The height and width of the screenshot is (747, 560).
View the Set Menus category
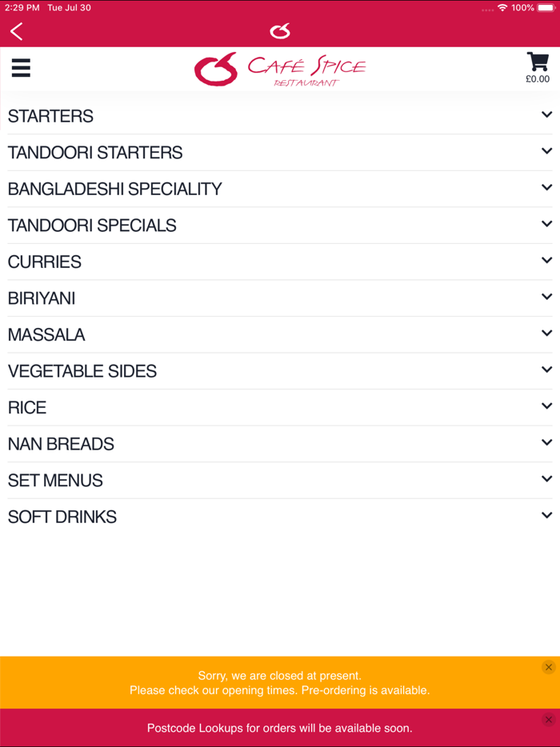click(x=55, y=481)
